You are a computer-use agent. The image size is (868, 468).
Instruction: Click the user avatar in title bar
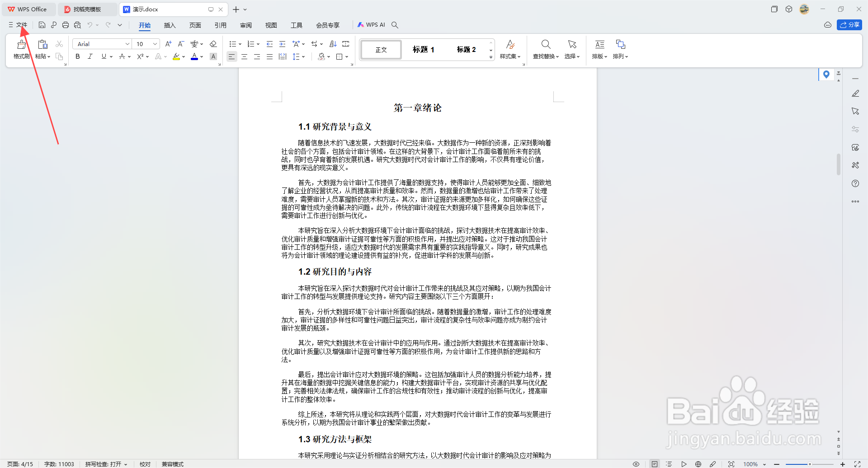pyautogui.click(x=804, y=9)
